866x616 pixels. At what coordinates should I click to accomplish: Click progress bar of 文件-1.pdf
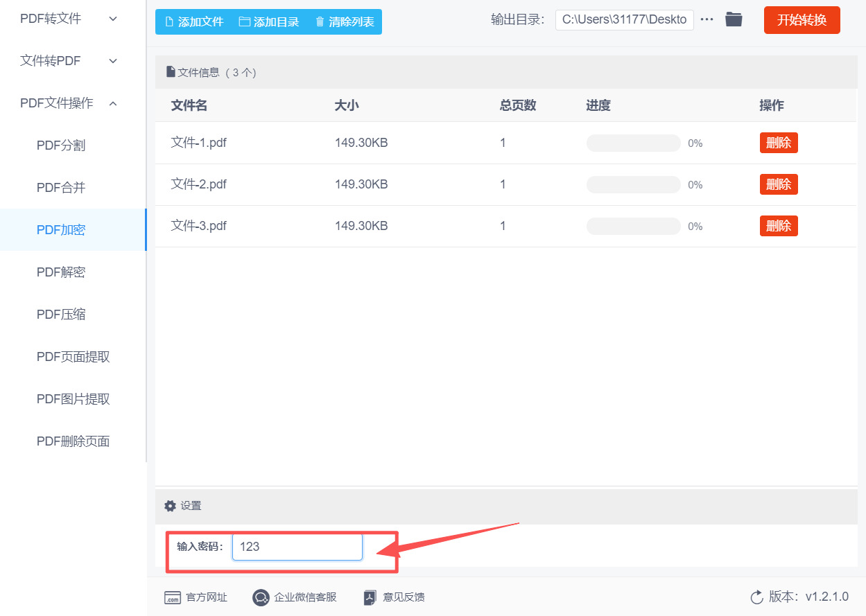pyautogui.click(x=634, y=143)
